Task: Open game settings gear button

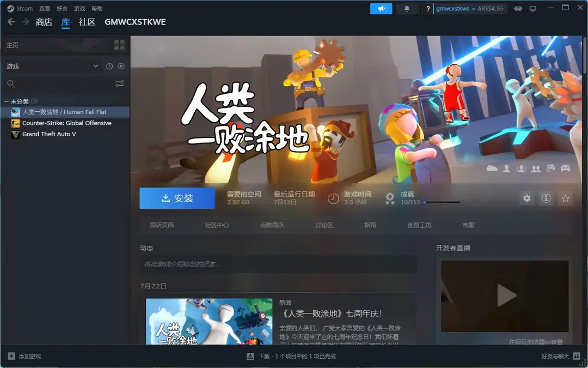Action: [x=527, y=198]
